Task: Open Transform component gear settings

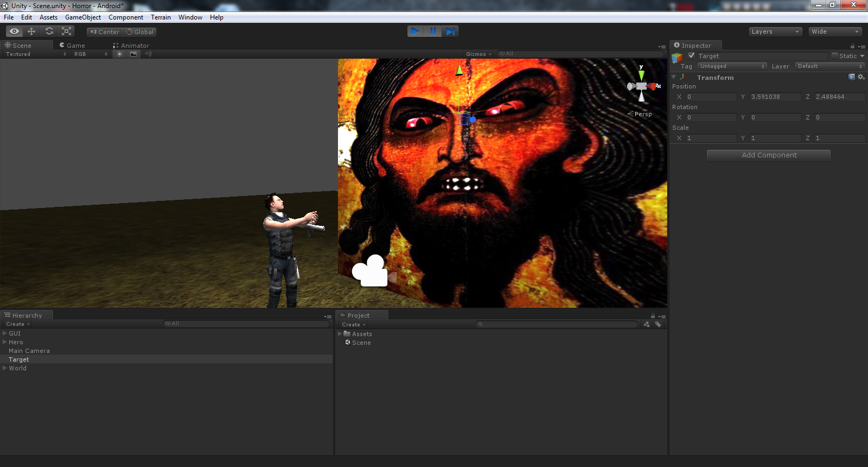Action: click(860, 77)
